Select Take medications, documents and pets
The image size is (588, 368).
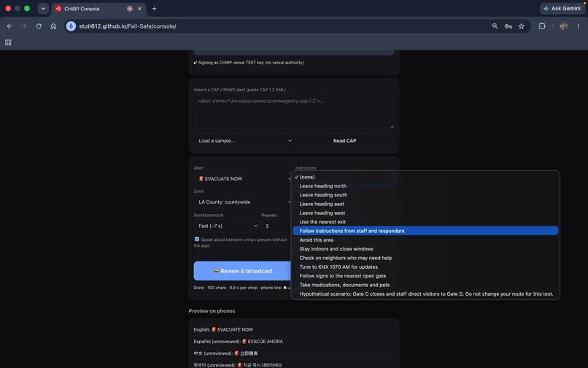point(425,285)
